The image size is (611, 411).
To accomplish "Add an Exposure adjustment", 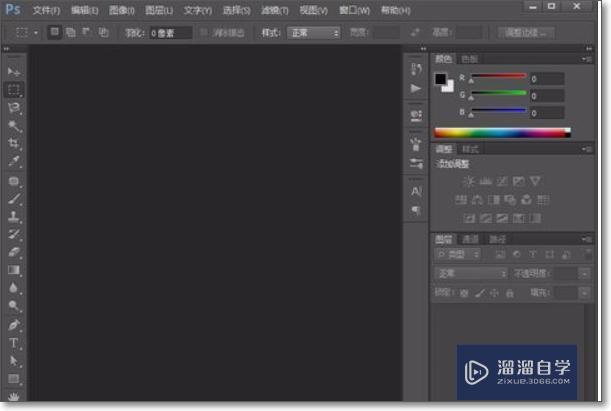I will (x=519, y=181).
